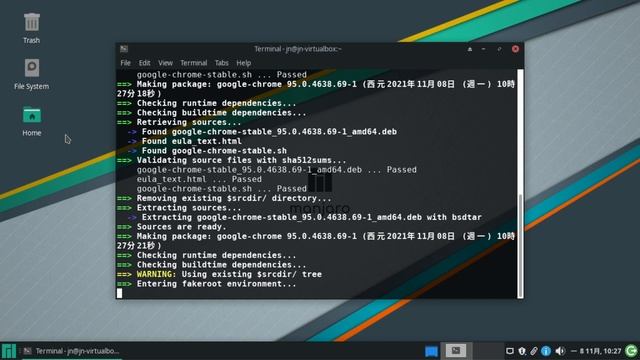Image resolution: width=640 pixels, height=360 pixels.
Task: Click the show desktop icon in the panel
Action: pyautogui.click(x=431, y=351)
